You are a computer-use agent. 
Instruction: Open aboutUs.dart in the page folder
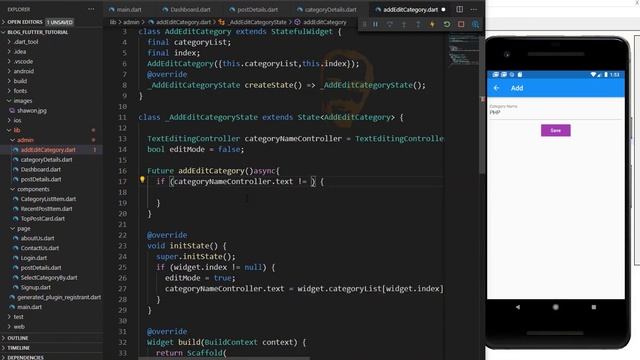point(37,238)
